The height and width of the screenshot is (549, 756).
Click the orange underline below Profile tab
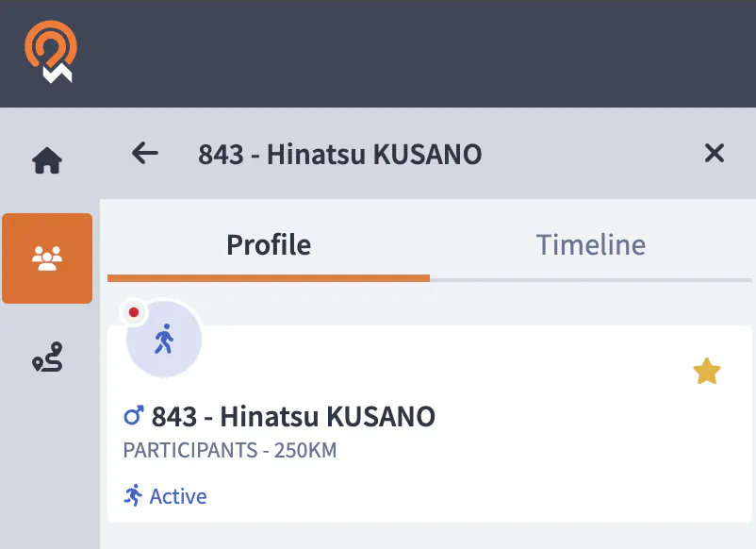[x=269, y=278]
